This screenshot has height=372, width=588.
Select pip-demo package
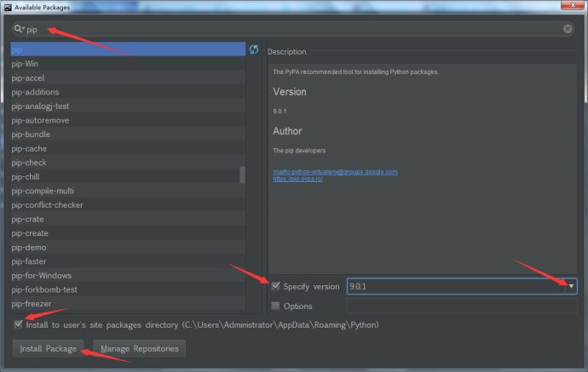[128, 247]
